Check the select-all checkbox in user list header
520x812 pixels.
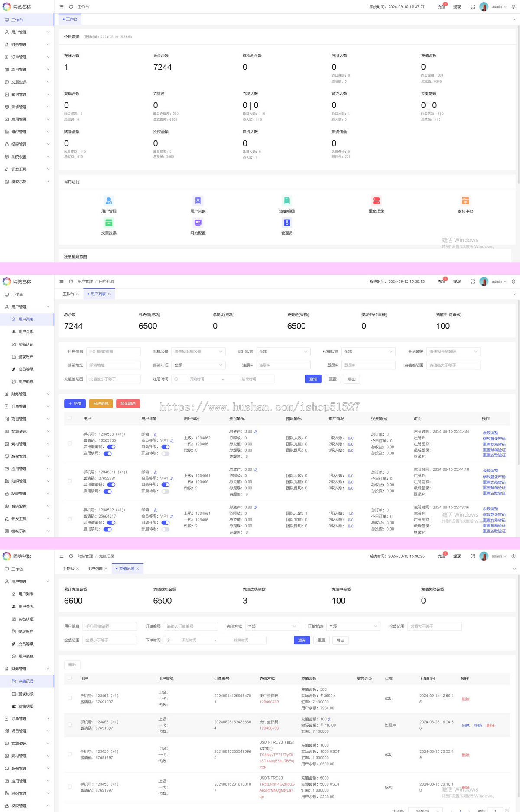pos(70,418)
